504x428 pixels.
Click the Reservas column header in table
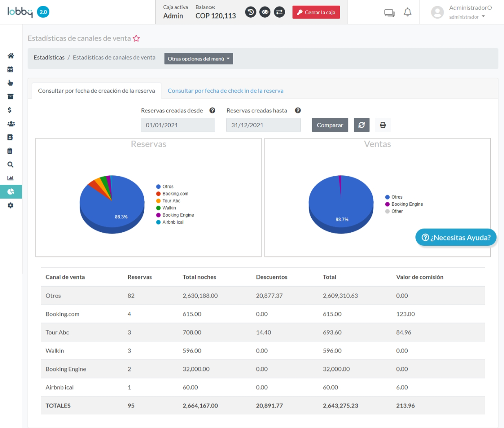click(140, 277)
